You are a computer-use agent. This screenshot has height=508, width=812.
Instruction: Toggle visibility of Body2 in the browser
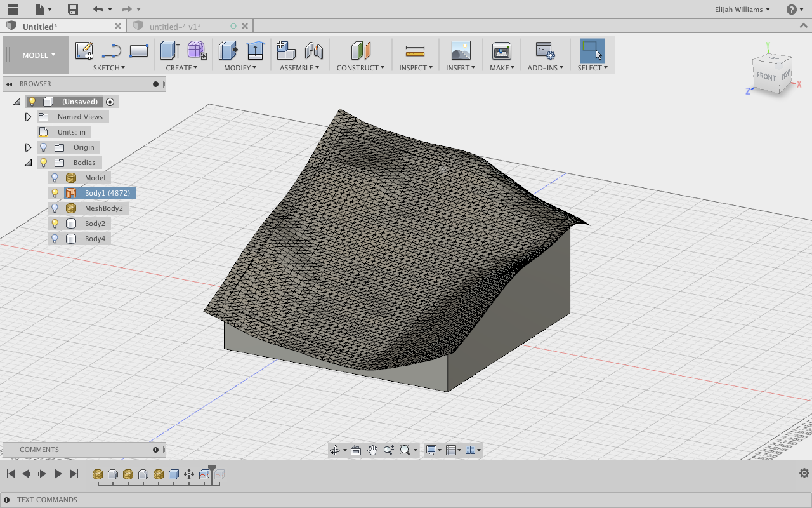[54, 223]
